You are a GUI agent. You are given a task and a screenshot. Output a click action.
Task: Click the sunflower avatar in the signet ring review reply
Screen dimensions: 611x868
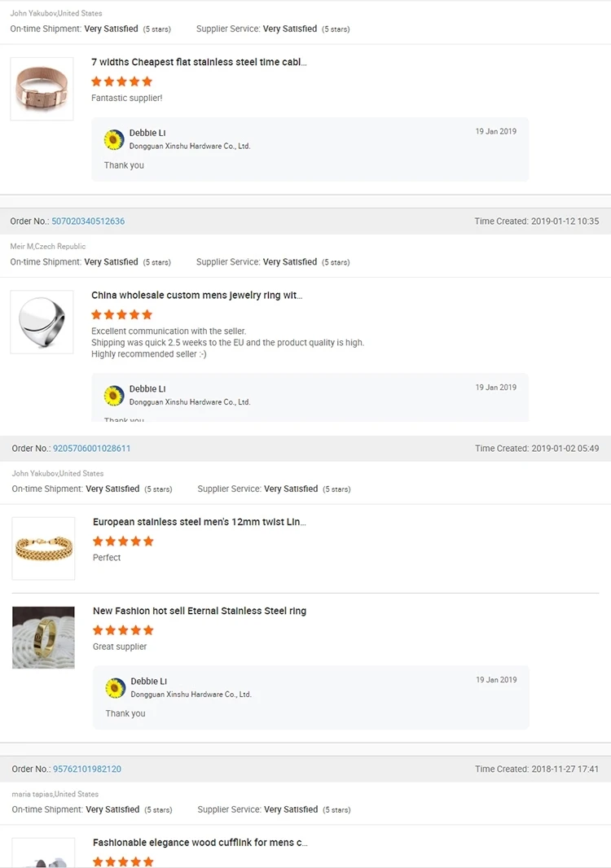(114, 396)
